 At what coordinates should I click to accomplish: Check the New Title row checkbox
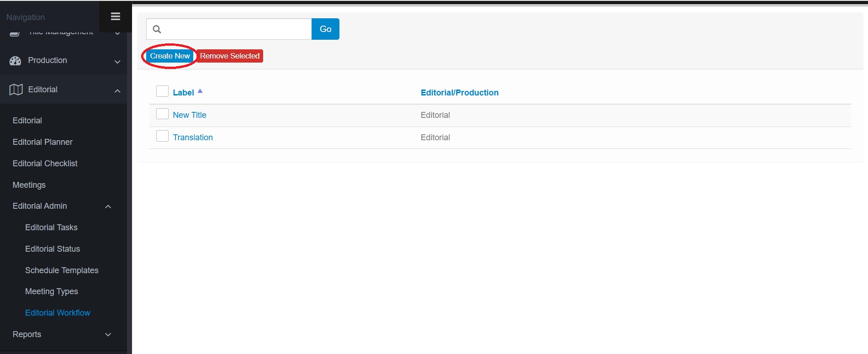(x=162, y=114)
